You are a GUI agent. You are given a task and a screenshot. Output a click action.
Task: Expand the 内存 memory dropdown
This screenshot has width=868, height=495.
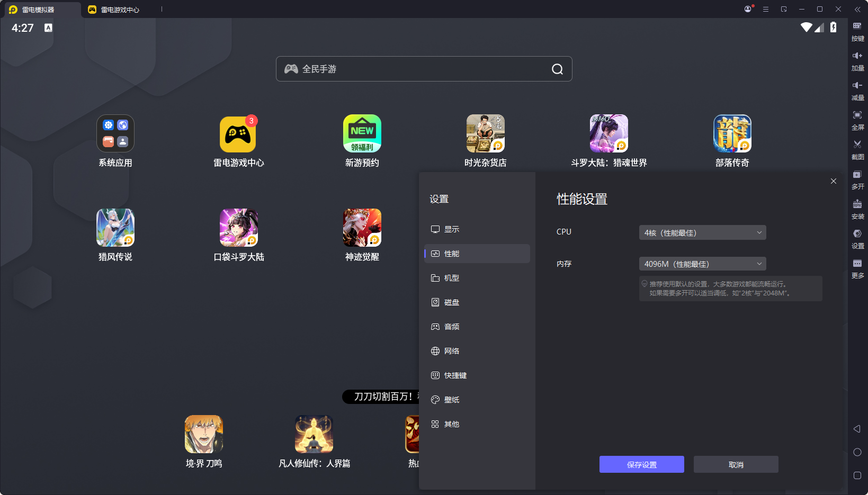click(702, 264)
